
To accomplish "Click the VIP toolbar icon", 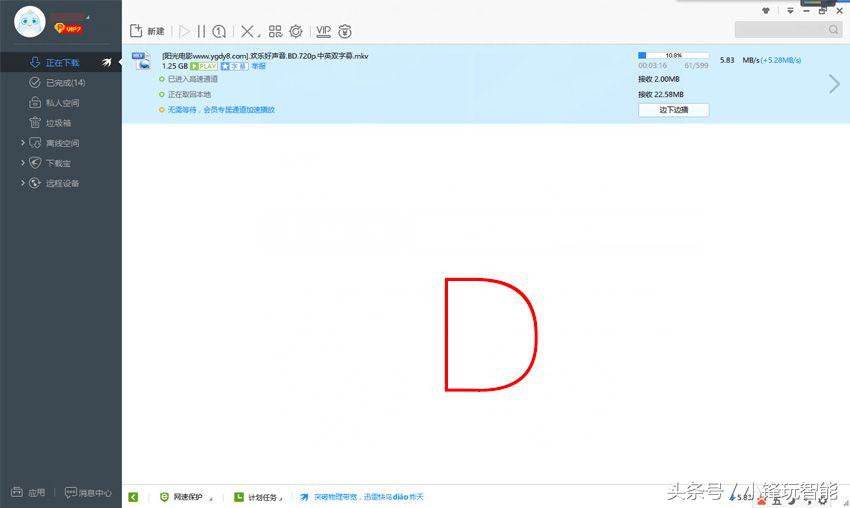I will coord(324,31).
